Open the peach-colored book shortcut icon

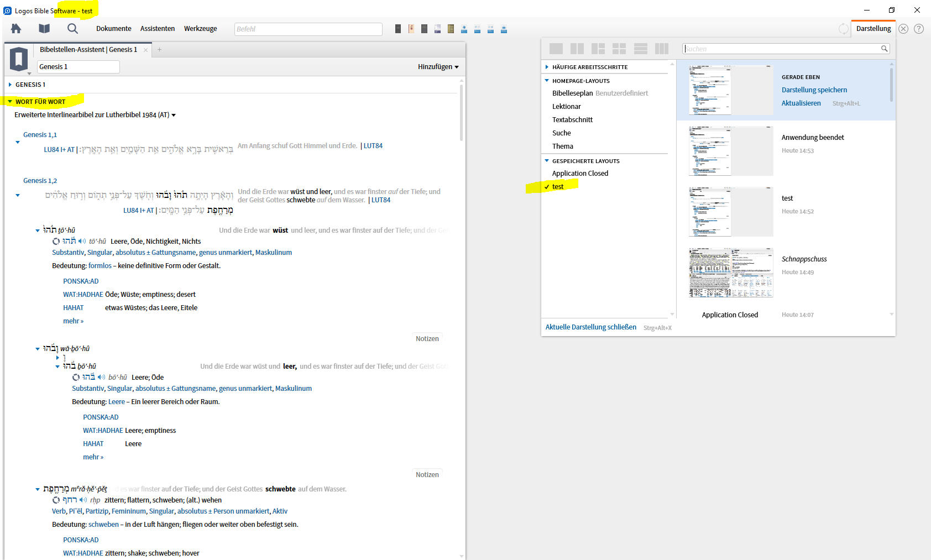(x=411, y=29)
